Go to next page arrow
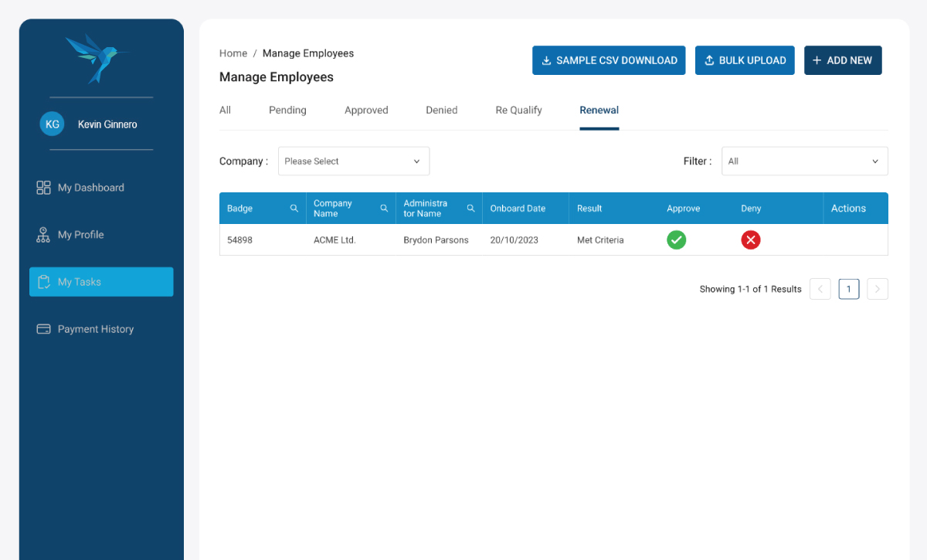927x560 pixels. point(878,289)
